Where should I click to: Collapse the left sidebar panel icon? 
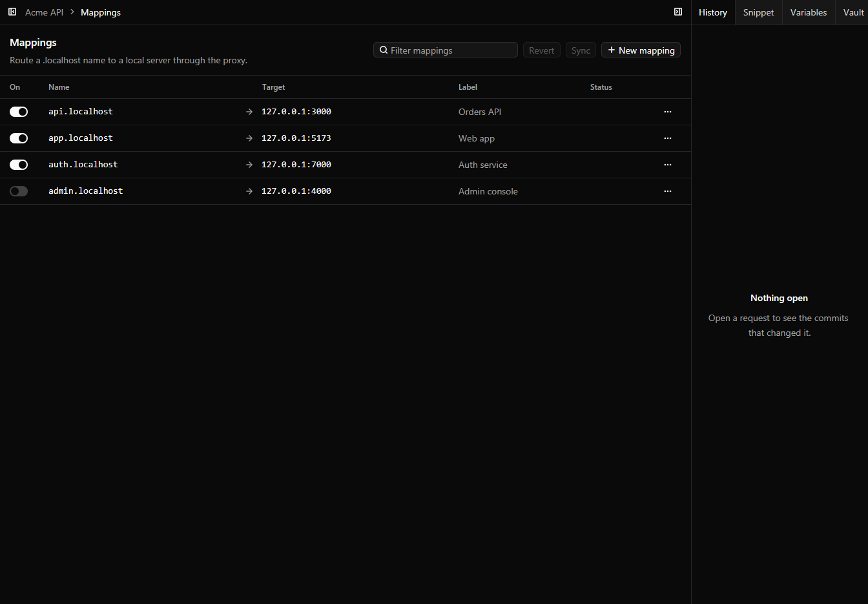point(12,12)
